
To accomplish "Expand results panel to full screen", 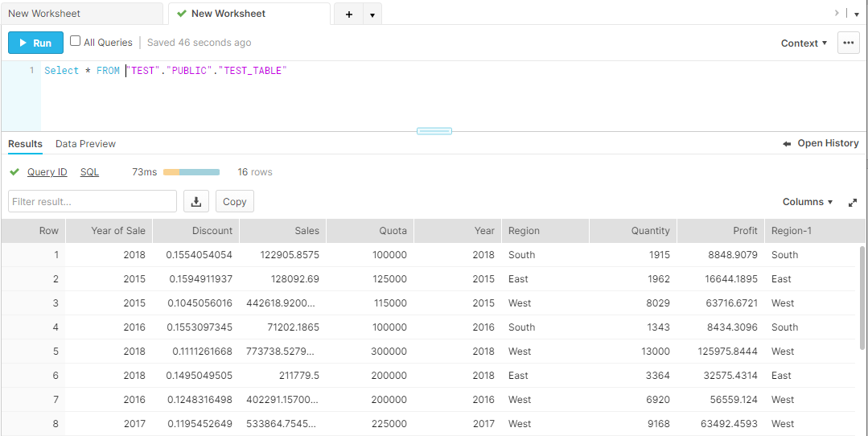I will pyautogui.click(x=853, y=203).
